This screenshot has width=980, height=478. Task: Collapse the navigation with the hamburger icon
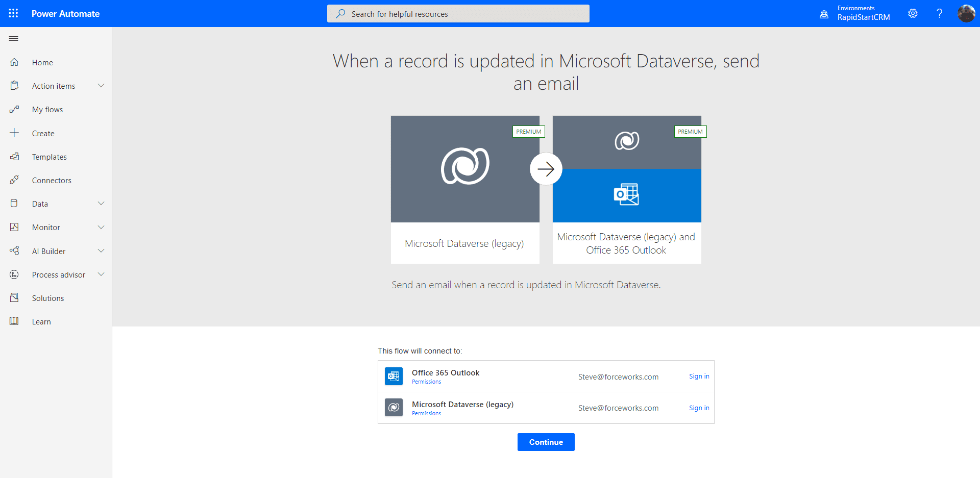[13, 38]
